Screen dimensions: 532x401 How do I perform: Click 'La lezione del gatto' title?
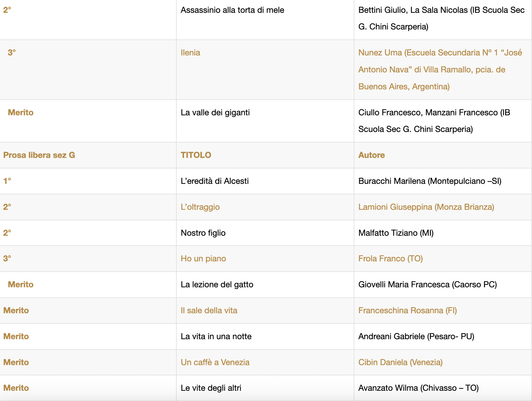click(x=217, y=284)
